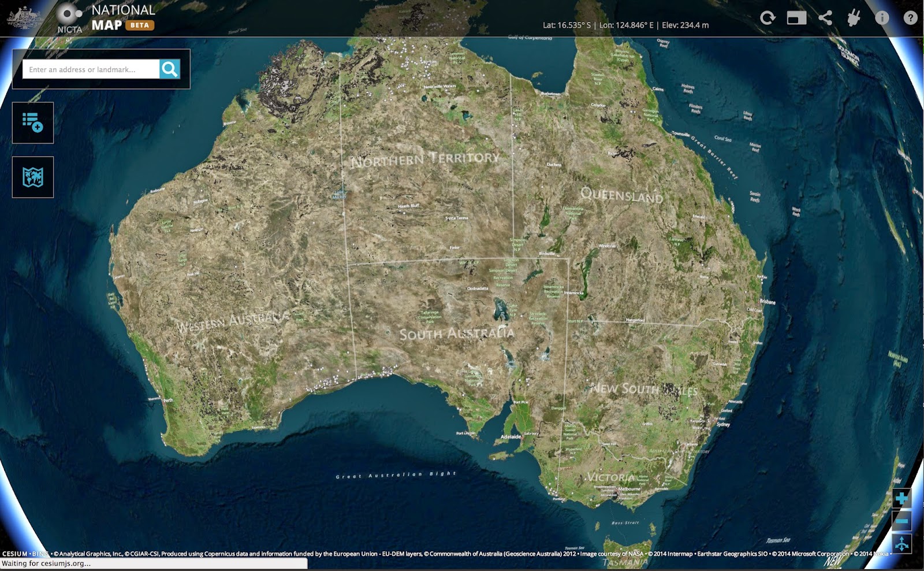Screen dimensions: 924x571
Task: Click the Gold Coast label
Action: tap(754, 310)
